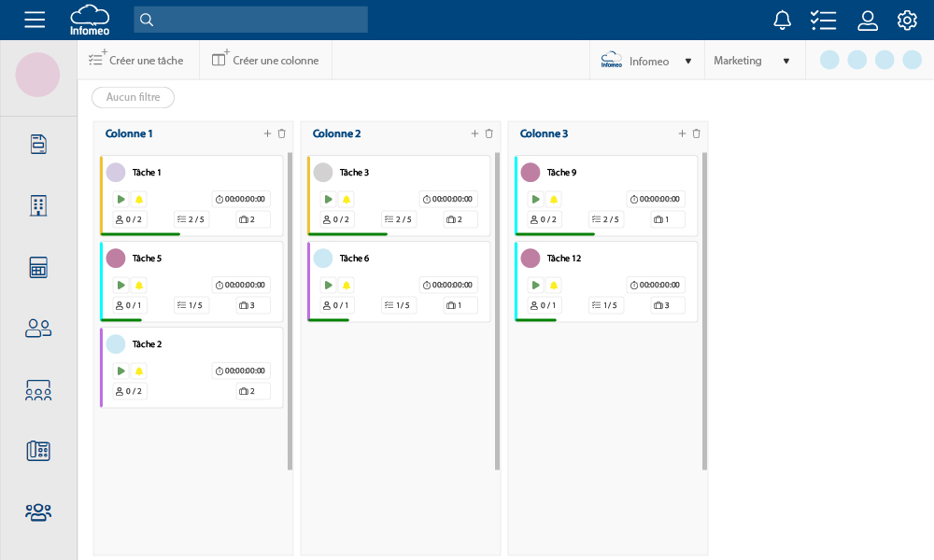Open the phone directory icon in sidebar
934x560 pixels.
click(38, 451)
